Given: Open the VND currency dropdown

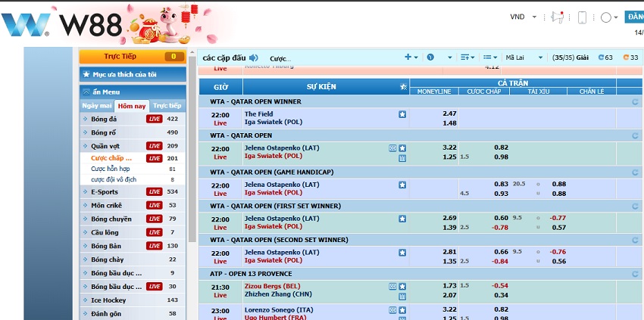Looking at the screenshot, I should coord(524,17).
